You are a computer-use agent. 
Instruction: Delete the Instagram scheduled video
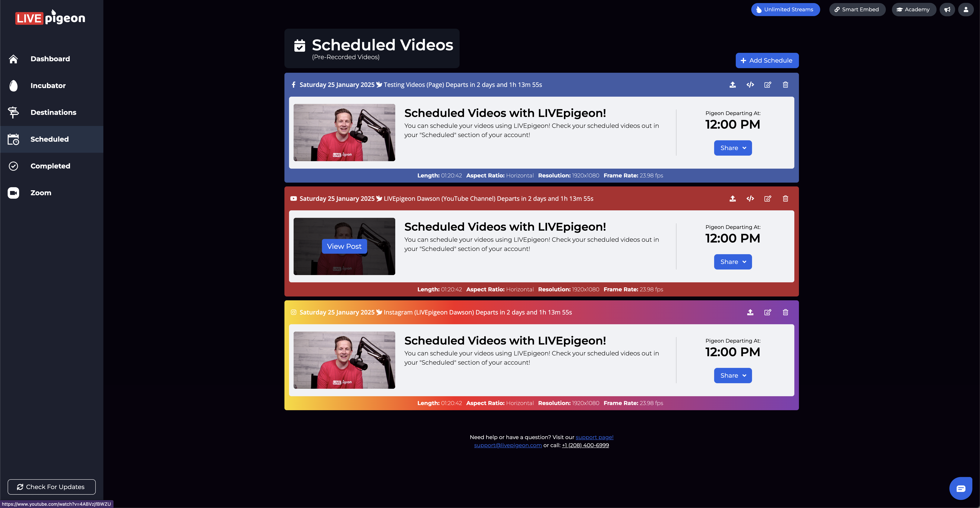point(785,312)
